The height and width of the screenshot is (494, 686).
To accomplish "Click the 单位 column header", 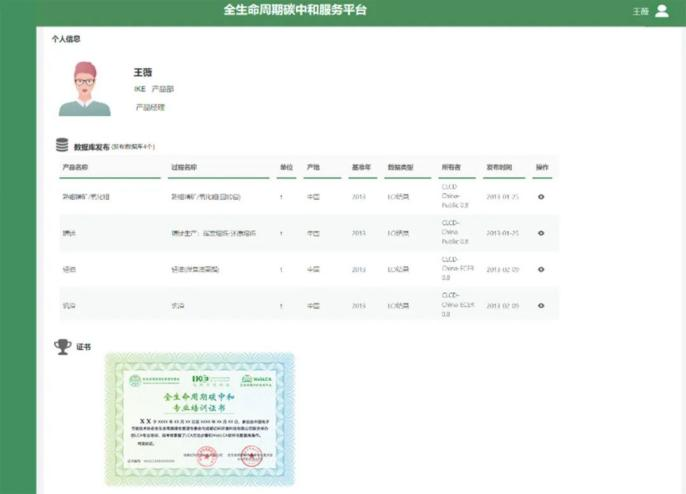I will (x=286, y=167).
